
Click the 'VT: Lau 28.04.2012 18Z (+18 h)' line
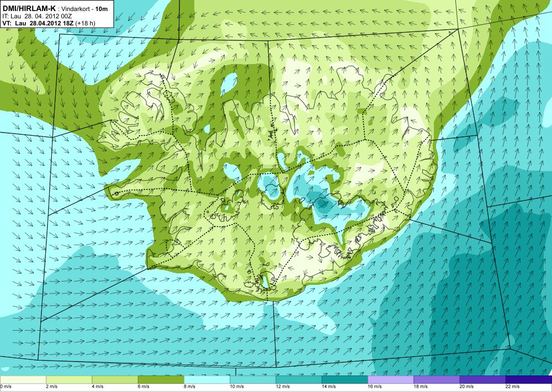49,23
